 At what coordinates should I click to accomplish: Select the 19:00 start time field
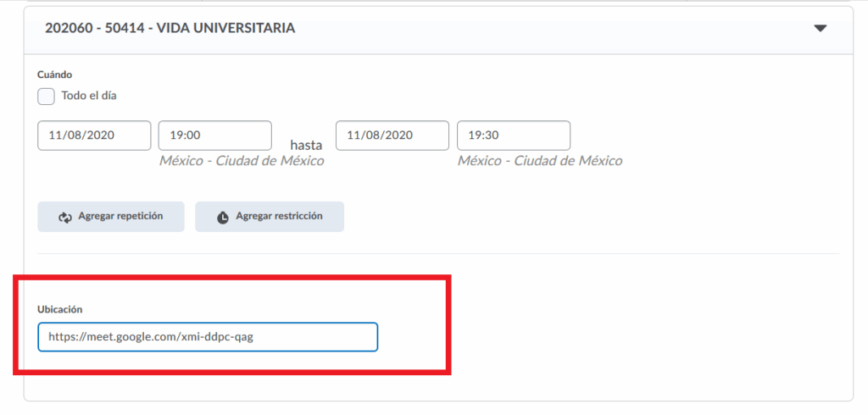(214, 136)
